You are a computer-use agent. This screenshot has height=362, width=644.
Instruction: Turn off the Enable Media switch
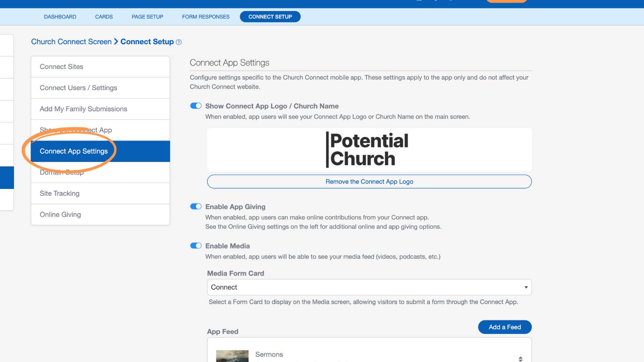point(196,246)
